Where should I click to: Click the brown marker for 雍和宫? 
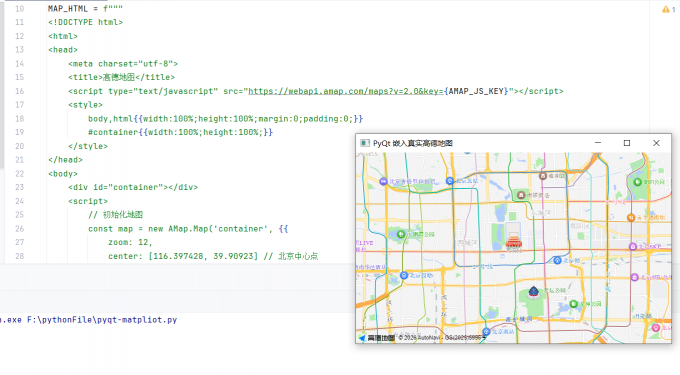pos(543,176)
